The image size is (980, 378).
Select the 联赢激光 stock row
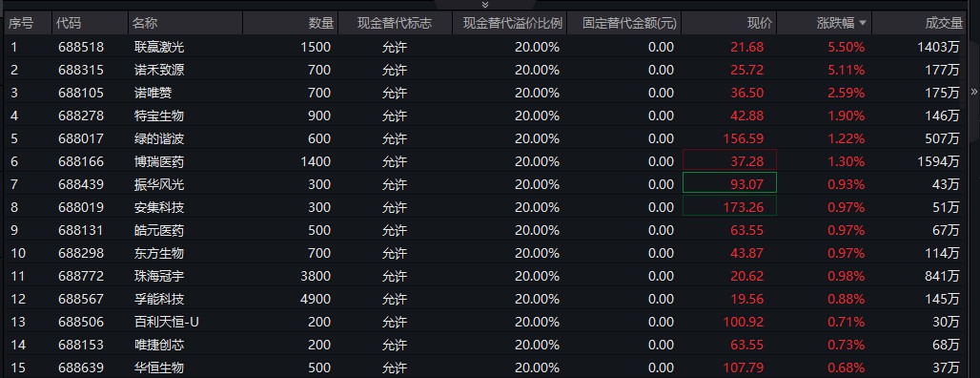coord(484,47)
